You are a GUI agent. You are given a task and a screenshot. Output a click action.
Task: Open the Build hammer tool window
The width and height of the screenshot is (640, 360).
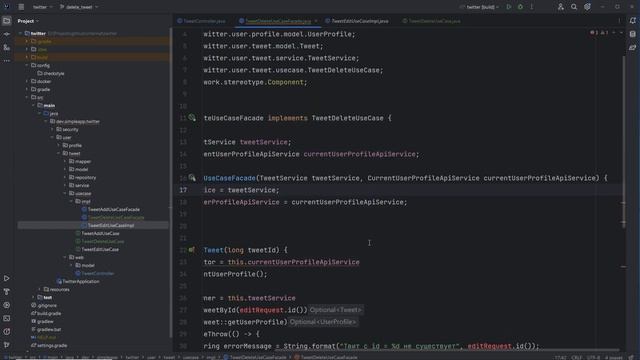(7, 292)
